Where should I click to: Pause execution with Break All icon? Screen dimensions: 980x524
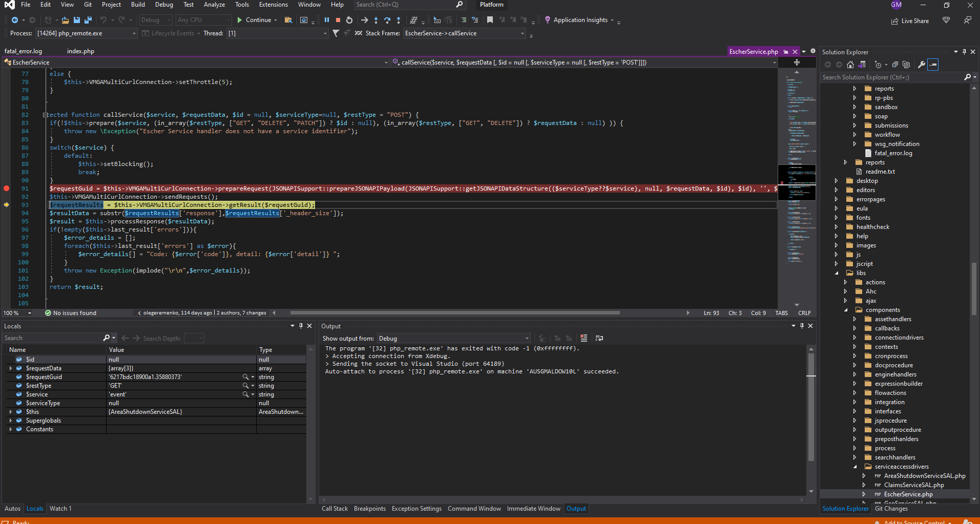tap(327, 20)
